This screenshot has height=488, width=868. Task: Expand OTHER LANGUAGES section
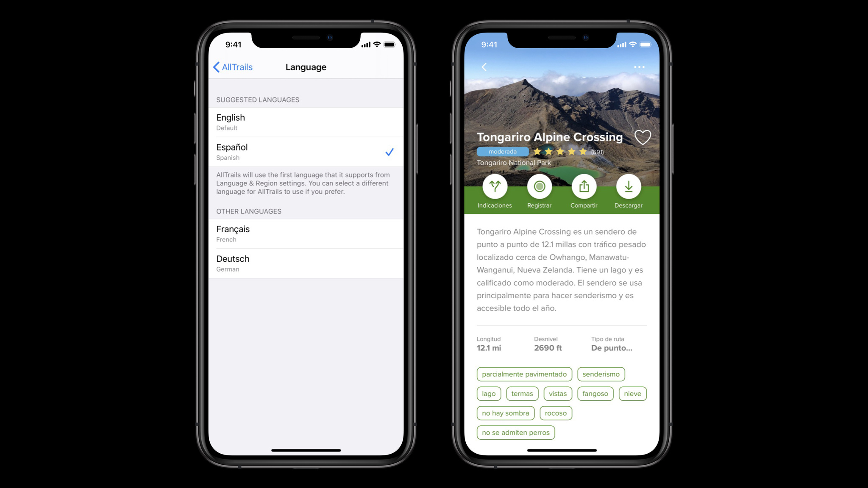click(x=249, y=211)
